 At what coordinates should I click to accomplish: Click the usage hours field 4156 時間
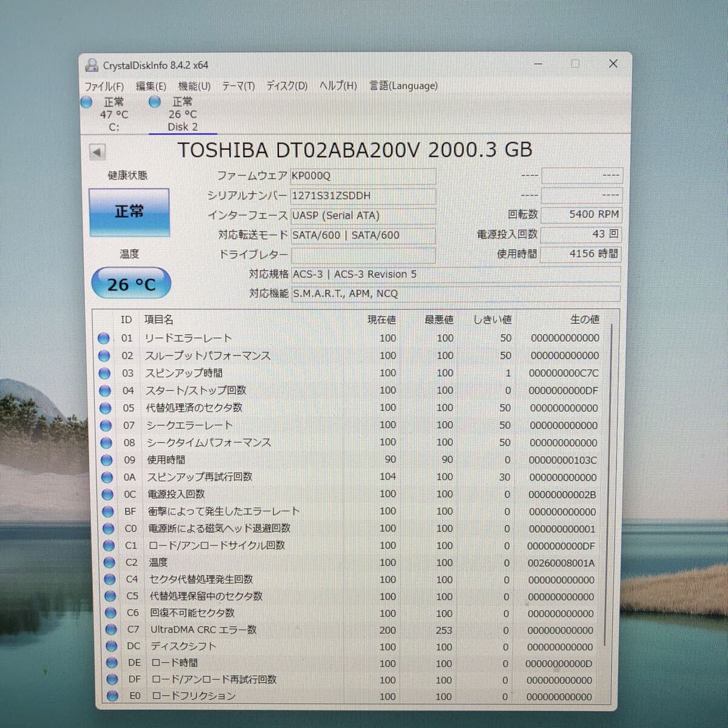click(581, 254)
